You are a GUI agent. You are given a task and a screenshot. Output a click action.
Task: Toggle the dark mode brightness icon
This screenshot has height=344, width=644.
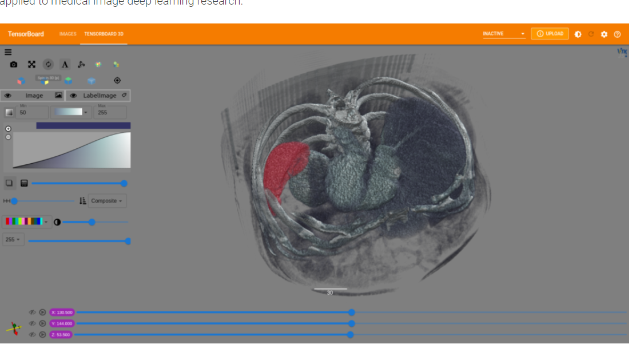578,34
